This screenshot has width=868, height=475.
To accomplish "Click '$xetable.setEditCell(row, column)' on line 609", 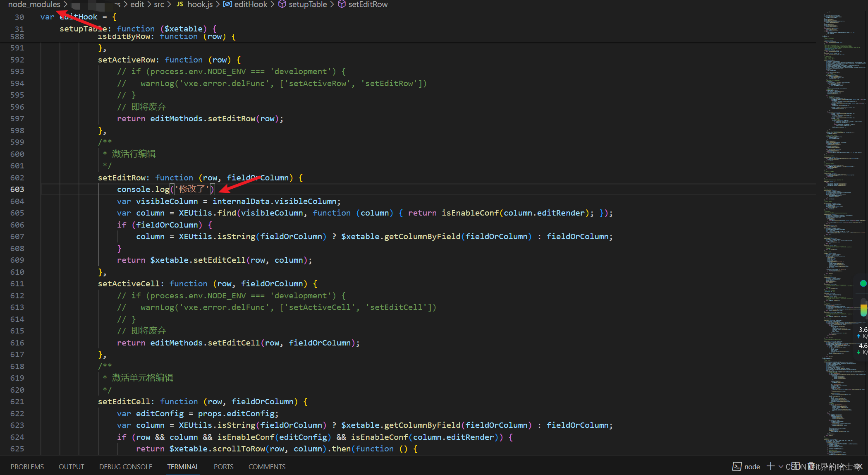I will (229, 260).
